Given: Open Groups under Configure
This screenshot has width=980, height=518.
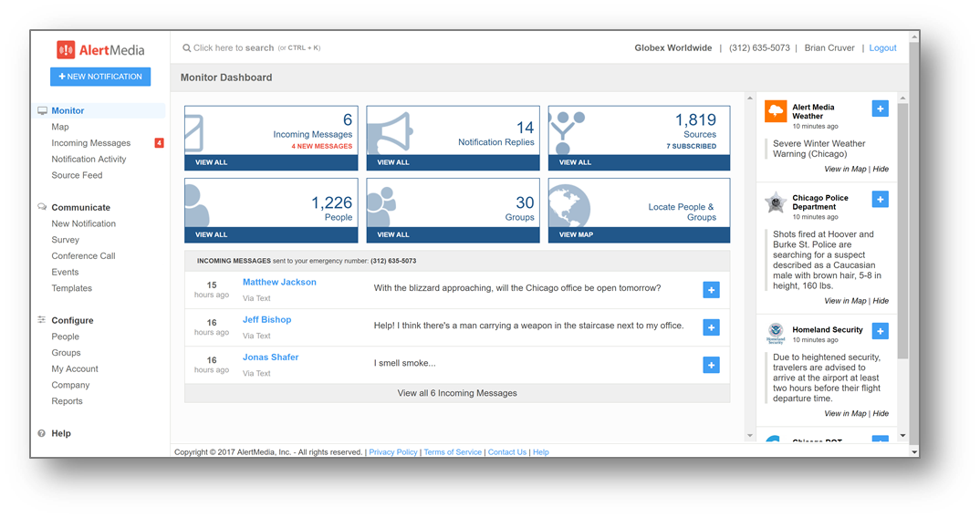Looking at the screenshot, I should tap(66, 353).
